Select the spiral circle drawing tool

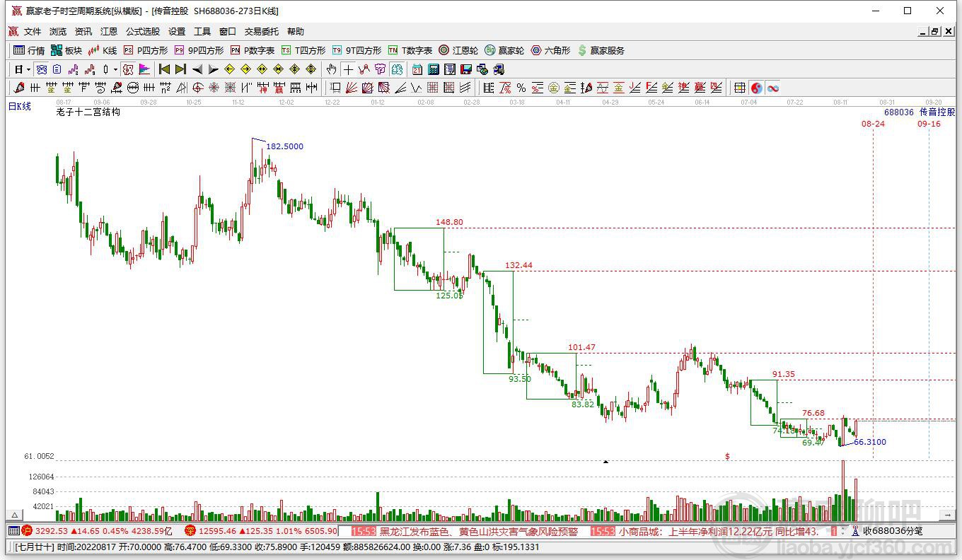197,88
